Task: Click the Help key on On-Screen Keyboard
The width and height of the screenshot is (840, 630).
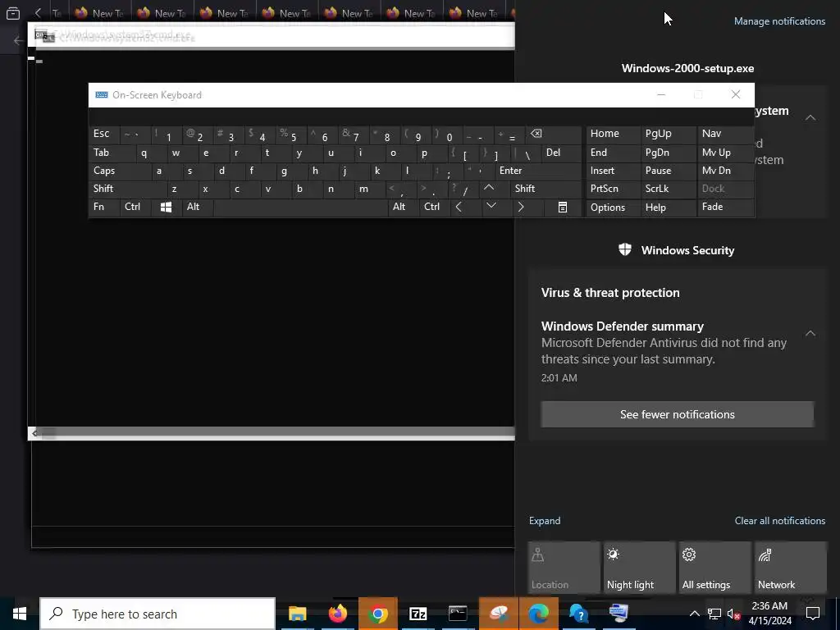Action: click(x=668, y=208)
